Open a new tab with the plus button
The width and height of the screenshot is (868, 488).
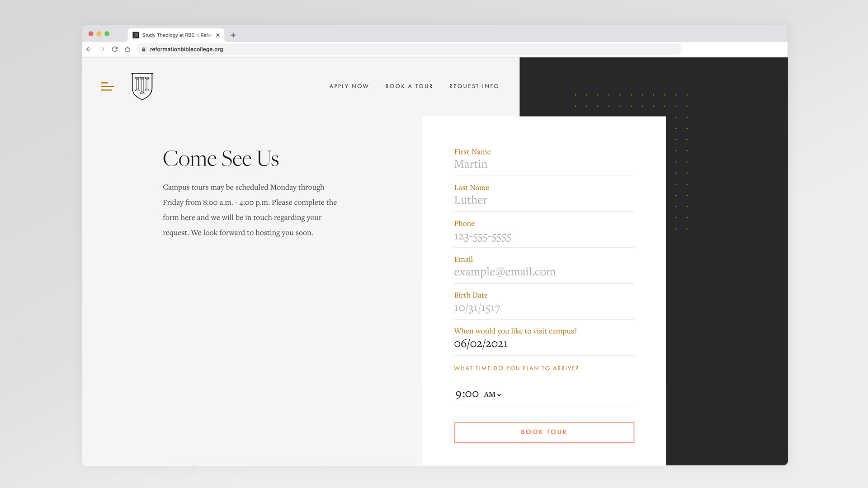click(x=233, y=35)
